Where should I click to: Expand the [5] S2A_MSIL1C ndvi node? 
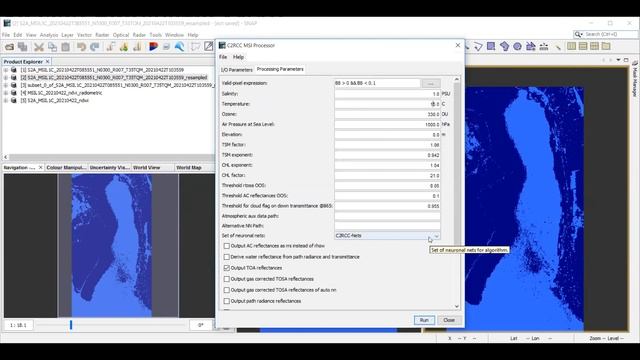[x=6, y=100]
